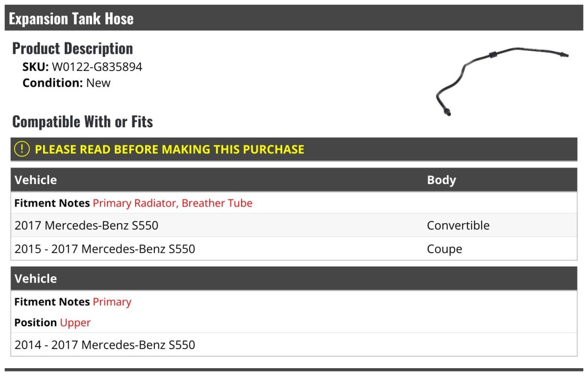Click the Expansion Tank Hose title bar
Viewport: 588px width, 376px height.
(x=72, y=19)
